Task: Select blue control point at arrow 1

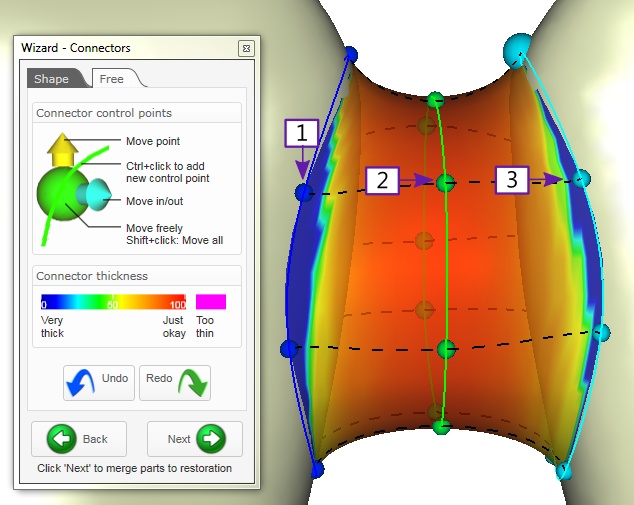Action: pyautogui.click(x=304, y=192)
